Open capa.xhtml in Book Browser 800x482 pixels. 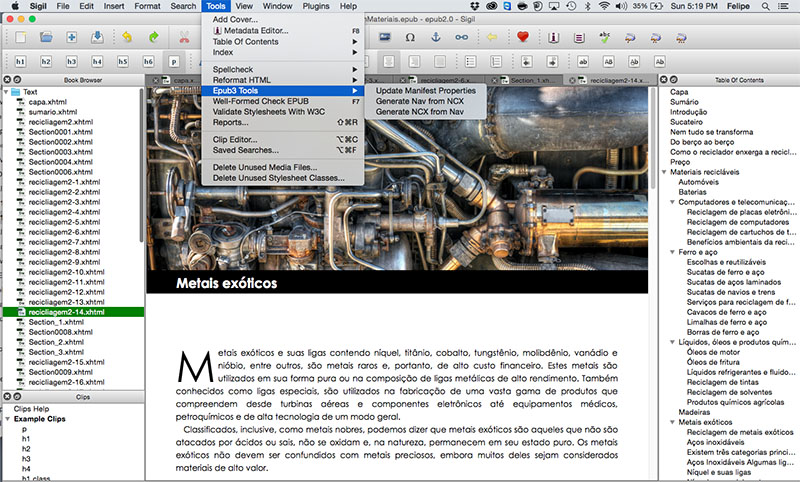click(47, 102)
